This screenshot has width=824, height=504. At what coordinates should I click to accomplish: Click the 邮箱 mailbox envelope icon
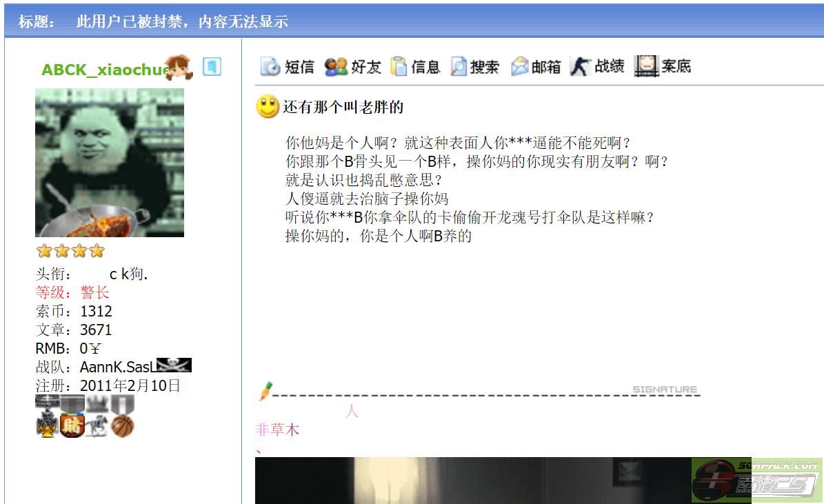click(x=520, y=67)
